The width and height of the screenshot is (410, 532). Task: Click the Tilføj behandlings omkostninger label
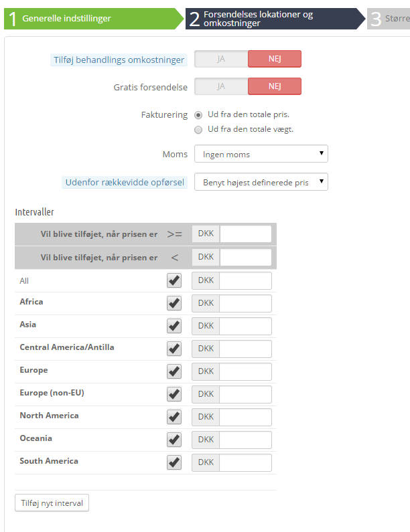[119, 60]
